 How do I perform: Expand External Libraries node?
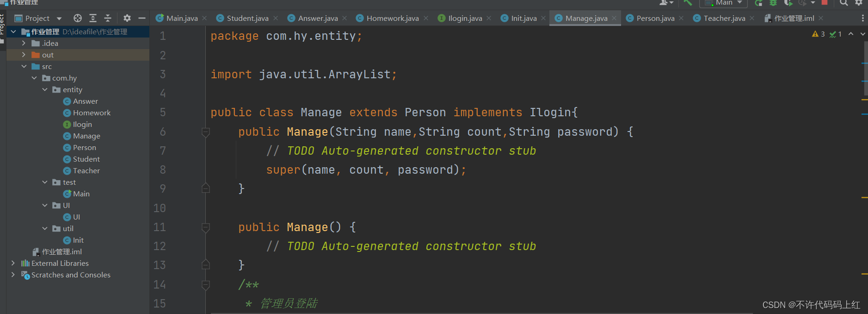(13, 263)
